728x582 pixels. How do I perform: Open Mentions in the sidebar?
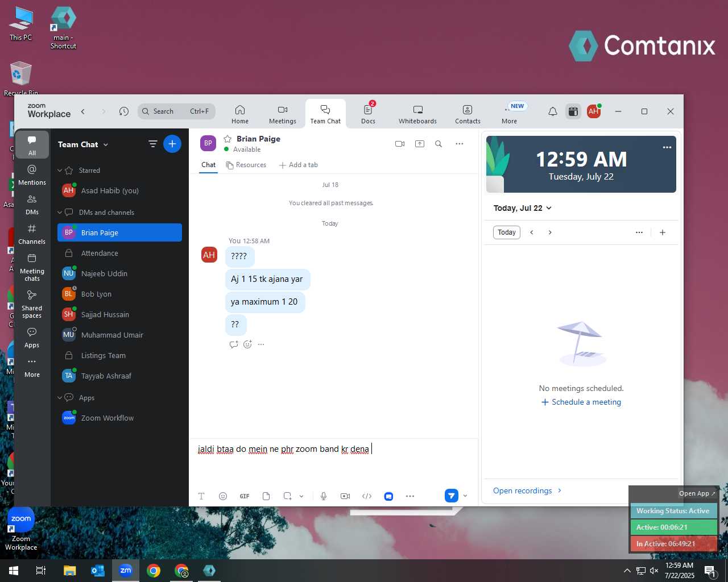click(32, 175)
